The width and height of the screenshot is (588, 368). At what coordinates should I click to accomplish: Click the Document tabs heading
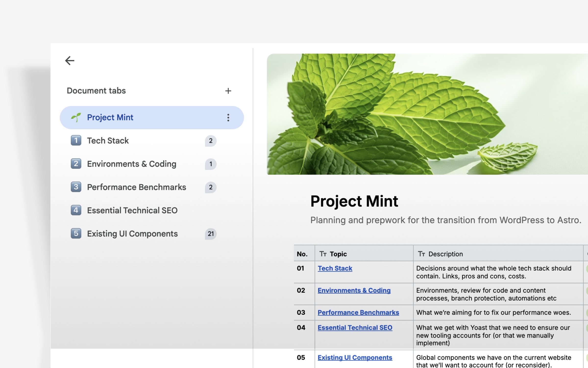click(x=96, y=91)
